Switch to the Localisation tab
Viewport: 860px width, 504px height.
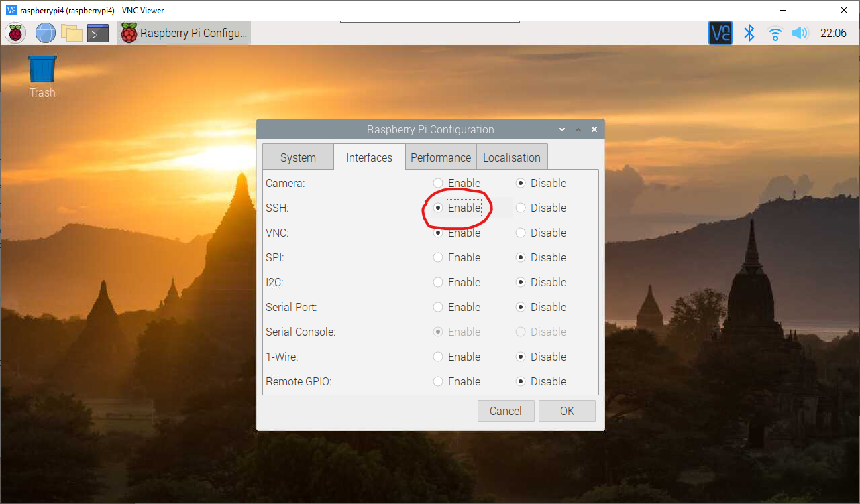click(x=511, y=157)
